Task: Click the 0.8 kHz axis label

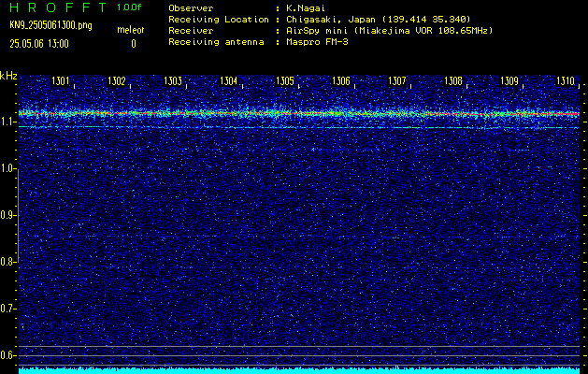Action: [7, 262]
